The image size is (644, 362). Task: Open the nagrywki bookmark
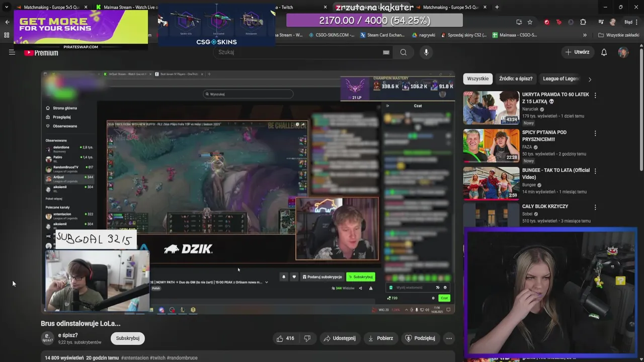click(425, 35)
